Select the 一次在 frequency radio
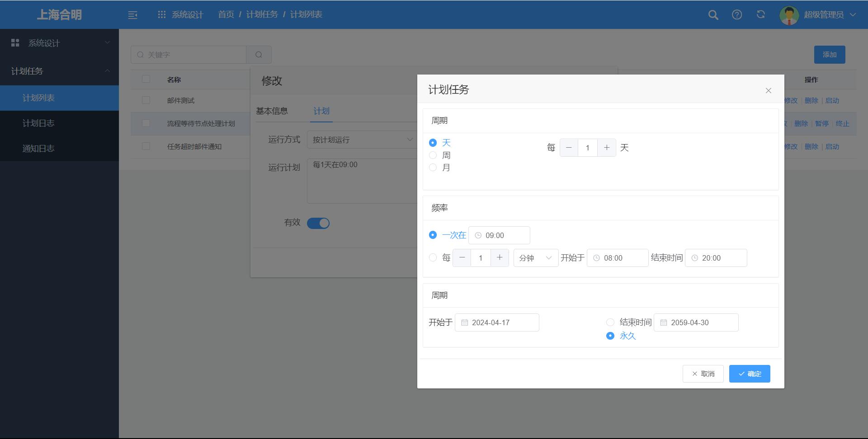This screenshot has height=439, width=868. [x=433, y=235]
